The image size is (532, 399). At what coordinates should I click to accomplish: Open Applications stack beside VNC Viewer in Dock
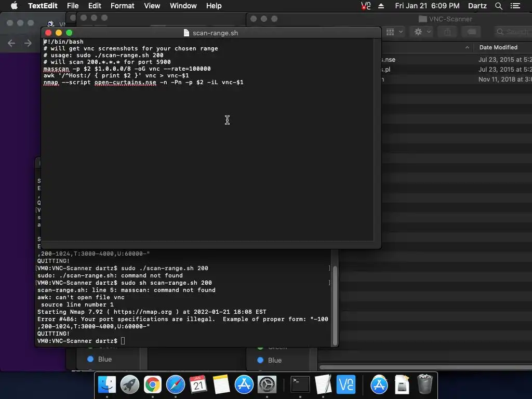click(x=379, y=384)
